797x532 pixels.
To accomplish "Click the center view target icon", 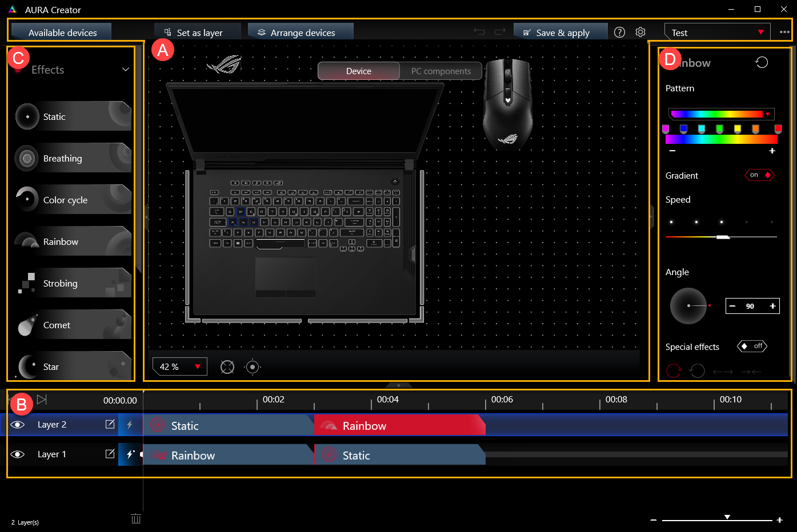I will tap(253, 367).
